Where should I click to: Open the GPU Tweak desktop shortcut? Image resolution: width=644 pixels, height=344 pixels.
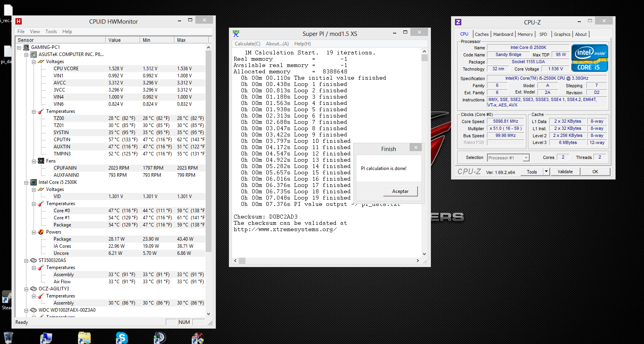(197, 338)
